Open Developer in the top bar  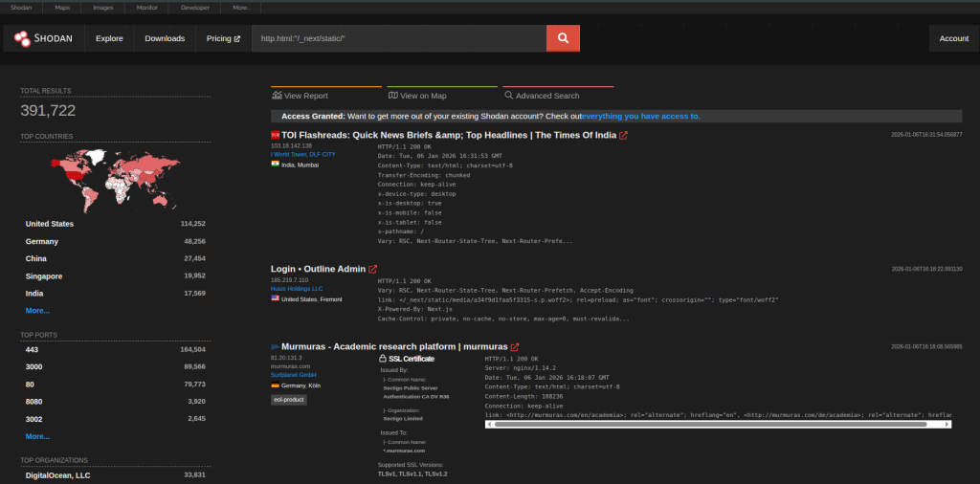[x=195, y=8]
